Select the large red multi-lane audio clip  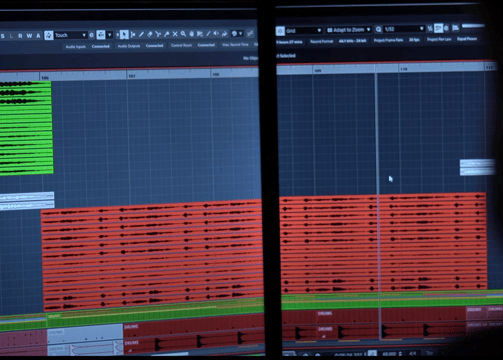(x=263, y=250)
